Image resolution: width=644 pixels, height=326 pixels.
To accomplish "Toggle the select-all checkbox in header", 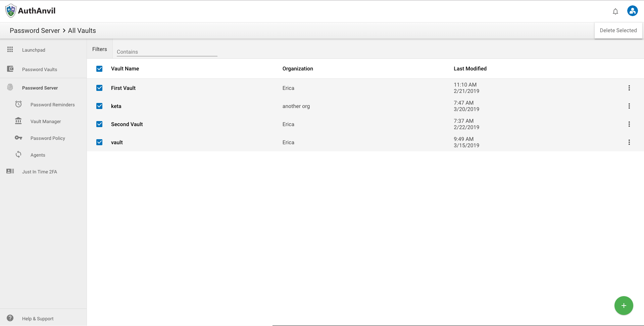I will 99,69.
